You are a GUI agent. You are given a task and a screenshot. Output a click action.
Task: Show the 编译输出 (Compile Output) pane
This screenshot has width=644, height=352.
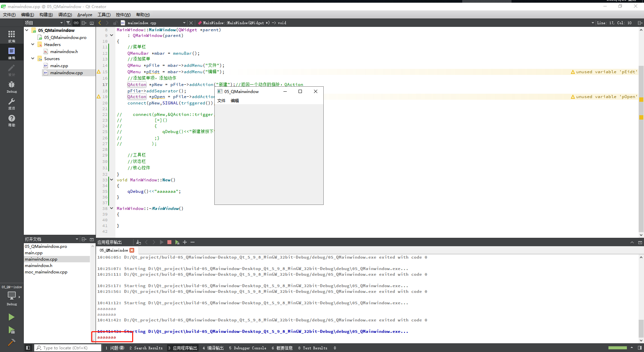tap(213, 348)
